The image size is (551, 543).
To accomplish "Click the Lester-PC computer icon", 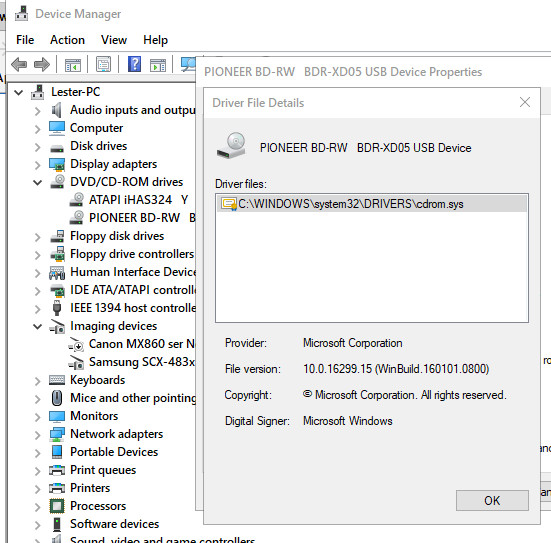I will pos(38,92).
